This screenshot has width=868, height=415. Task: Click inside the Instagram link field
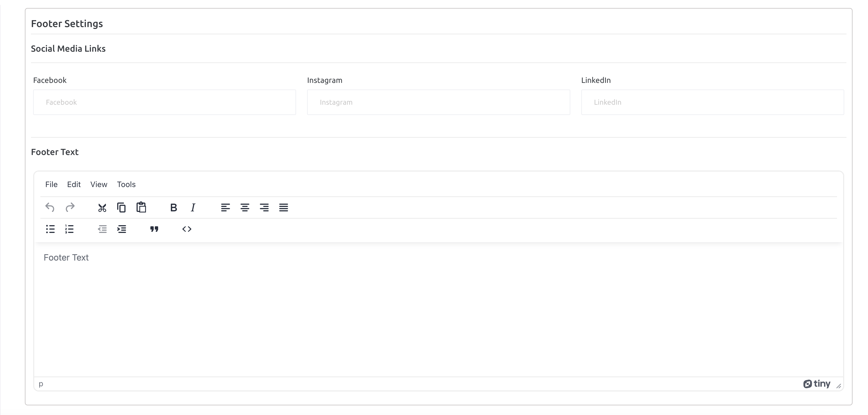click(x=438, y=102)
